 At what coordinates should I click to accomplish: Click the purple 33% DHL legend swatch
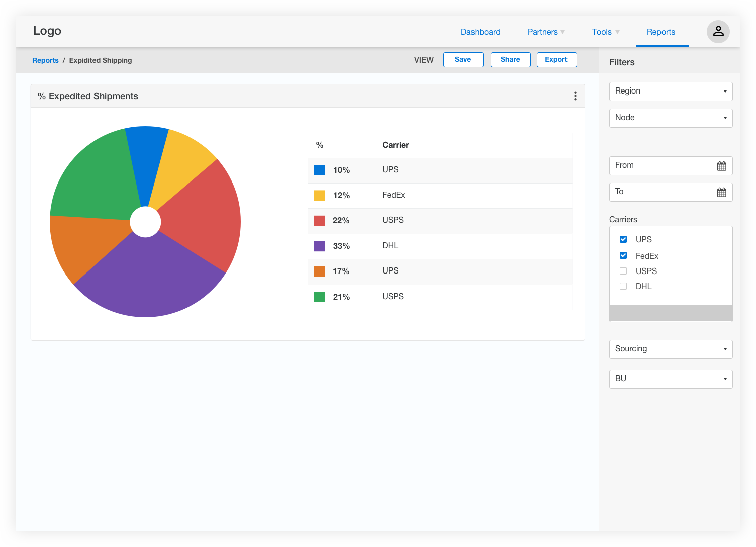point(319,246)
